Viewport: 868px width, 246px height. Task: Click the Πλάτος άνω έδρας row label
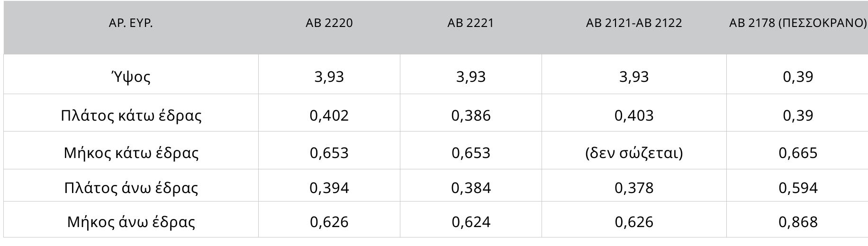pos(131,188)
